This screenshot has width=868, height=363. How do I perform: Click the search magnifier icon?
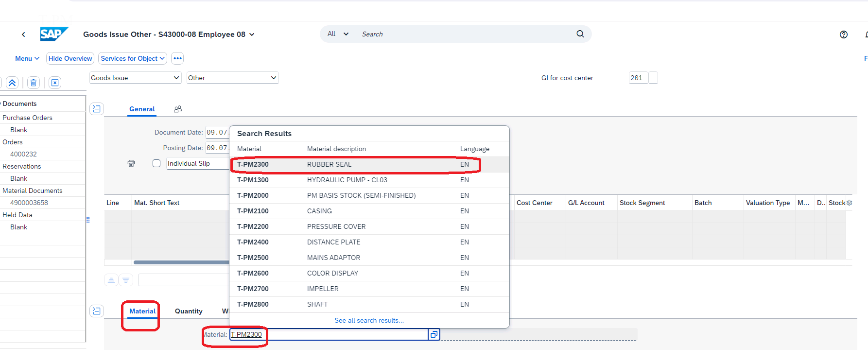(x=580, y=34)
